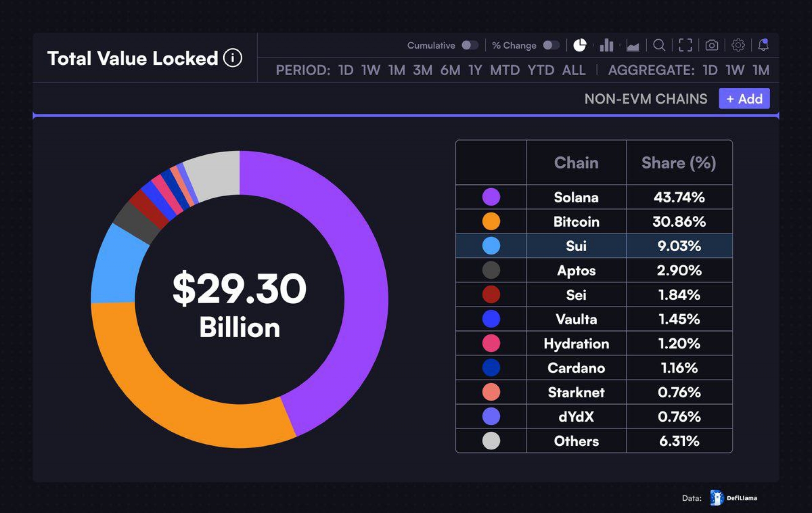Enter fullscreen with the expand icon
The height and width of the screenshot is (513, 812).
pyautogui.click(x=685, y=45)
